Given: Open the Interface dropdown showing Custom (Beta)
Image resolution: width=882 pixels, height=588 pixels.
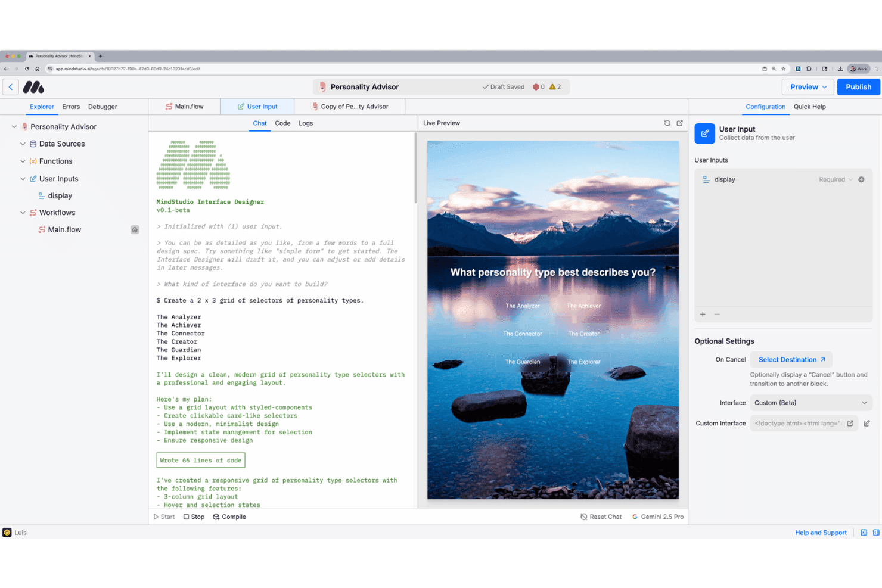Looking at the screenshot, I should (x=811, y=403).
